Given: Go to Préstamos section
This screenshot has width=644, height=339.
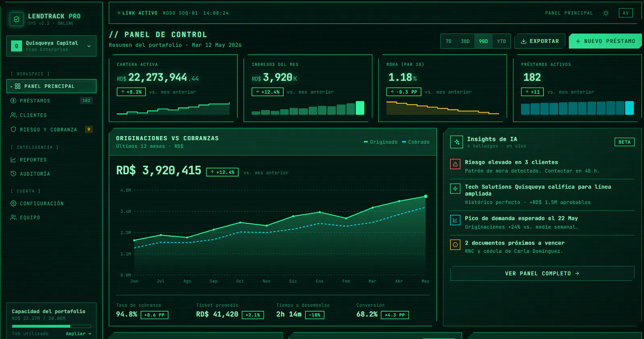Looking at the screenshot, I should 52,101.
